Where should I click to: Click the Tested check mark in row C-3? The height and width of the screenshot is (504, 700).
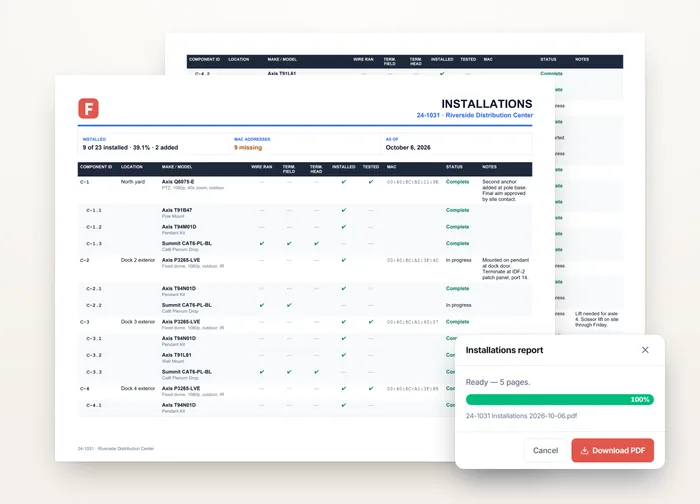(x=371, y=321)
